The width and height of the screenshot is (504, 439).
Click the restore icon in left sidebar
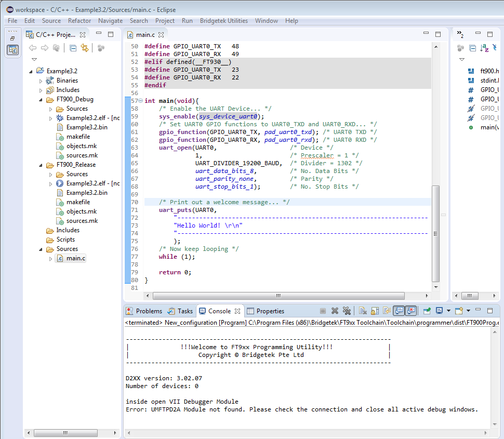point(12,38)
